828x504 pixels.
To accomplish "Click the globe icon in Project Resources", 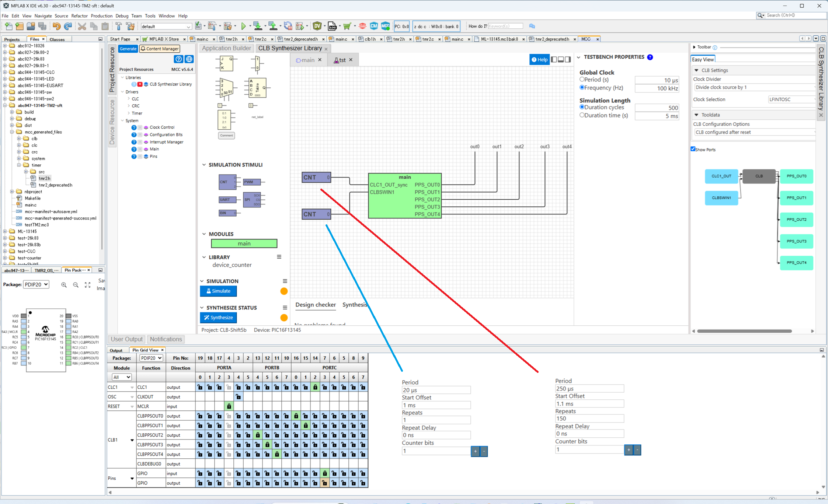I will click(x=189, y=59).
